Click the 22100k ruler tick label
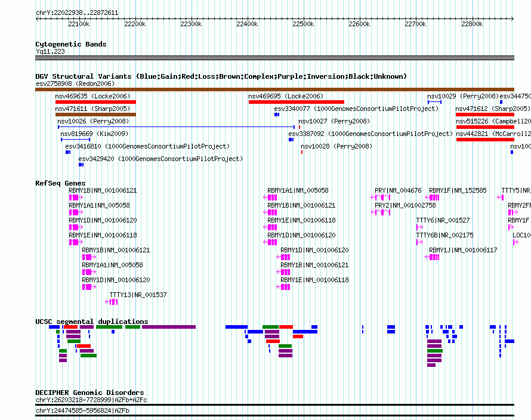Viewport: 531px width, 420px height. coord(79,24)
